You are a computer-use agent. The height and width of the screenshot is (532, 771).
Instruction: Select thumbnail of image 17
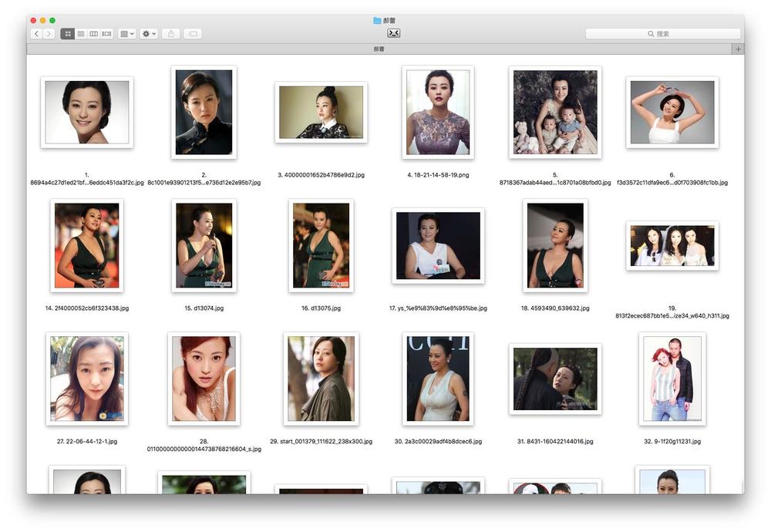[x=438, y=245]
